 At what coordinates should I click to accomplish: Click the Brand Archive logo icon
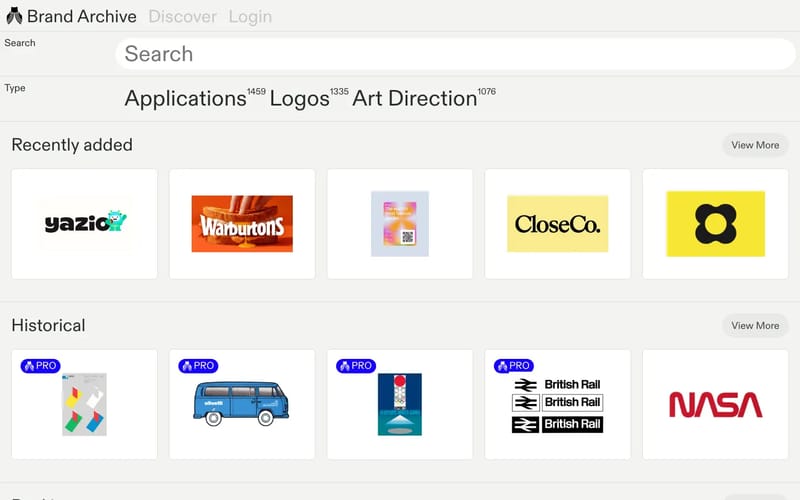pos(14,16)
